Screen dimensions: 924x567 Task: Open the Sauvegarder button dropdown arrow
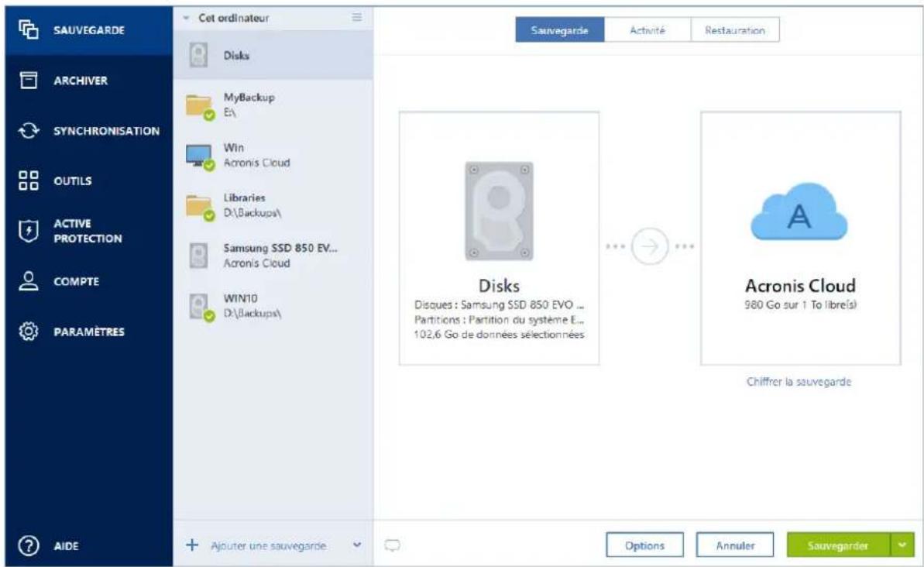point(902,545)
